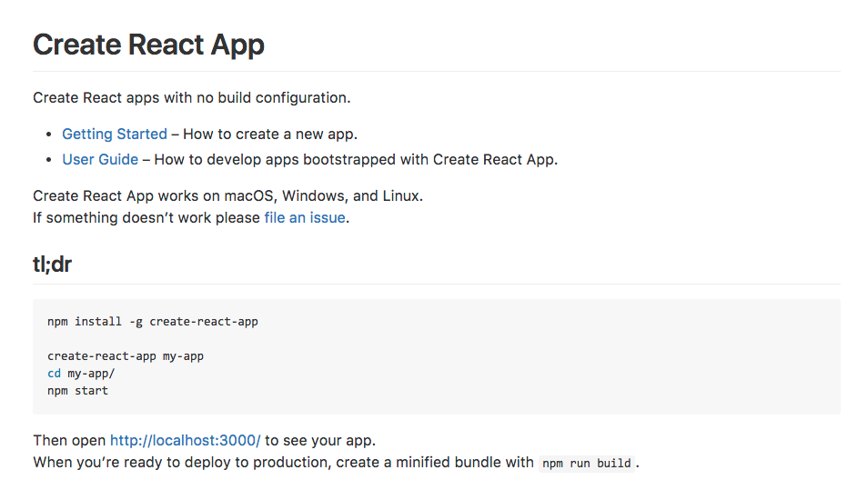
Task: Click the 'tl;dr' section heading
Action: tap(52, 264)
